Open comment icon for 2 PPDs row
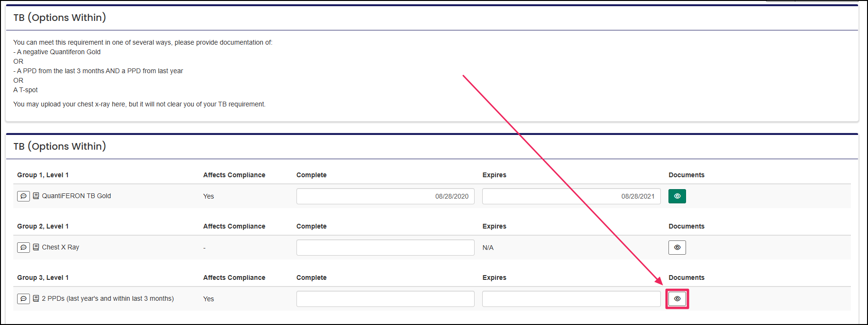The width and height of the screenshot is (868, 325). coord(23,299)
